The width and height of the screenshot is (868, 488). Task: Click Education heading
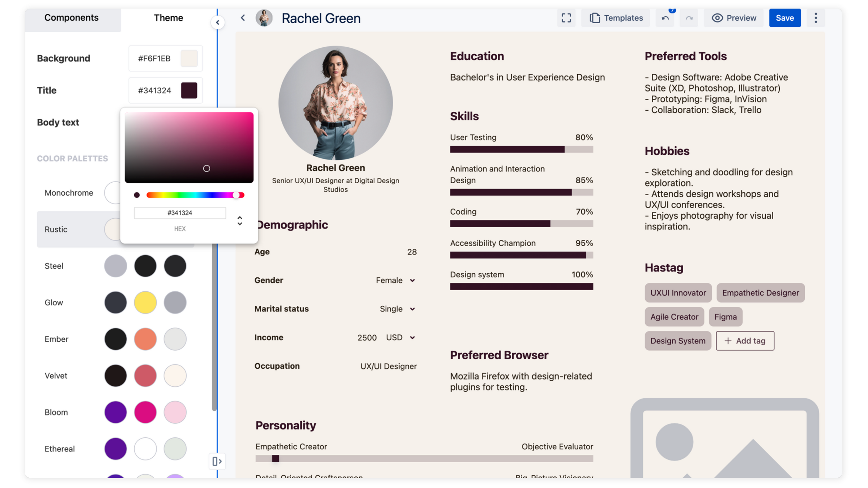coord(477,56)
